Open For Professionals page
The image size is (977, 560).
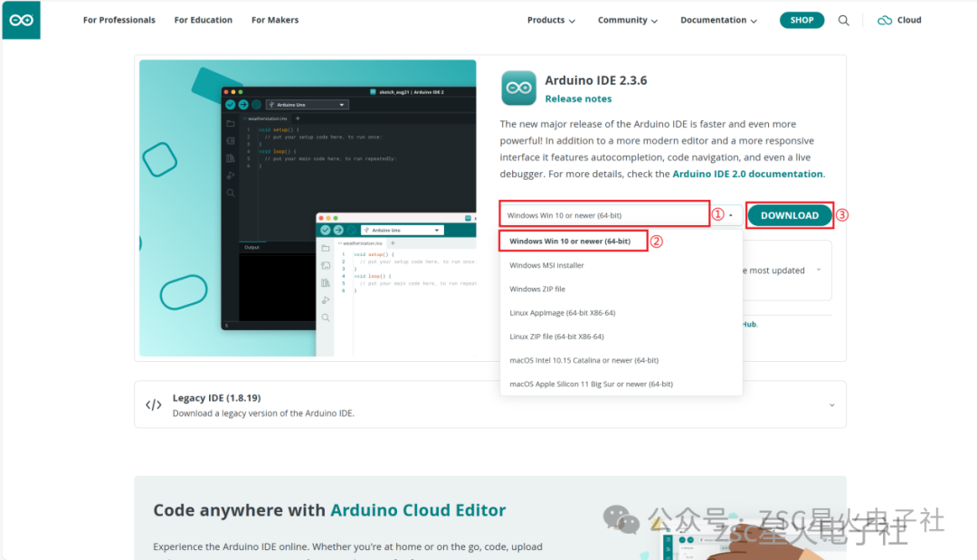(119, 20)
